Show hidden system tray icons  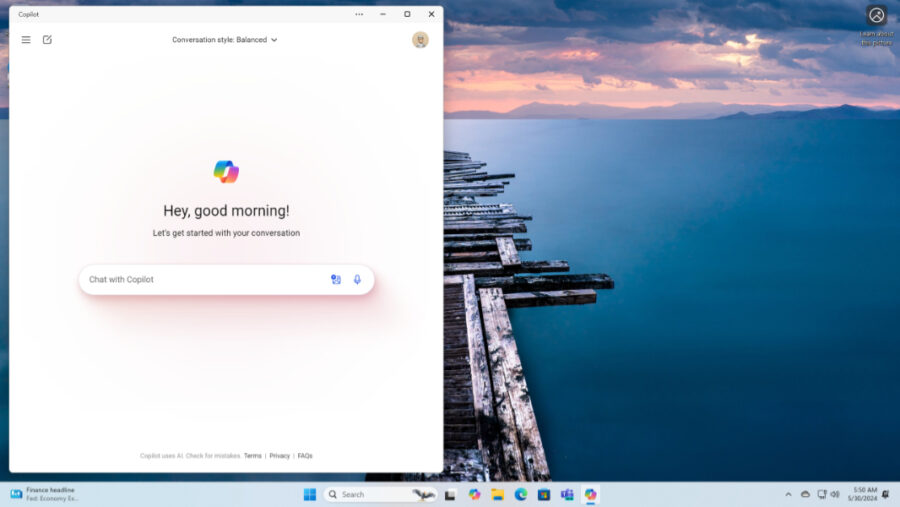(x=788, y=495)
